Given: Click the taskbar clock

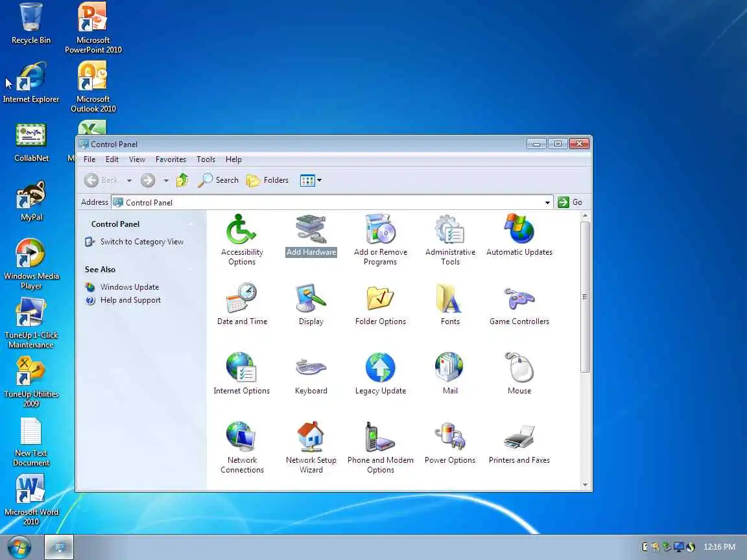Looking at the screenshot, I should point(719,547).
